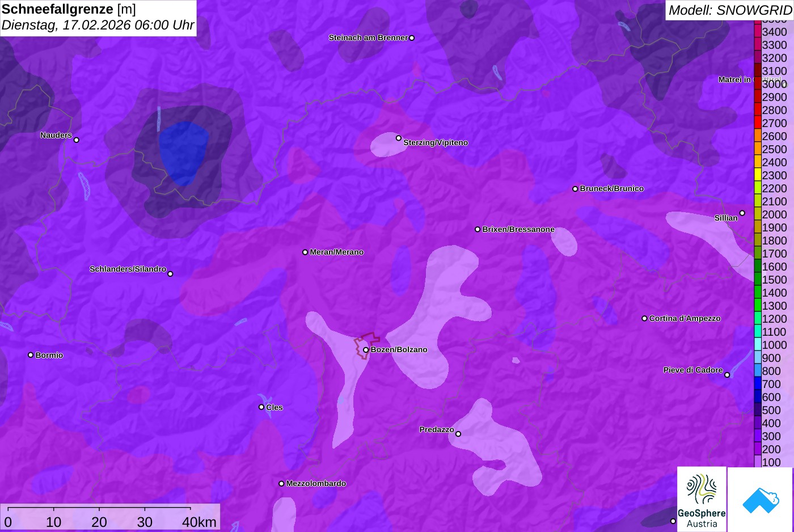Screen dimensions: 794x532
Task: Click the legend value '1200'
Action: point(774,319)
